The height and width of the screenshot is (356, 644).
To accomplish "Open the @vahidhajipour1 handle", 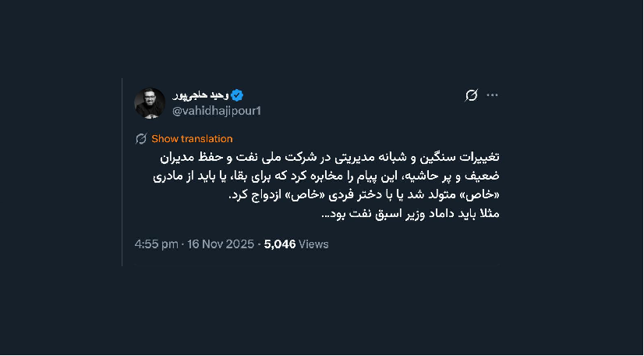I will pos(216,111).
